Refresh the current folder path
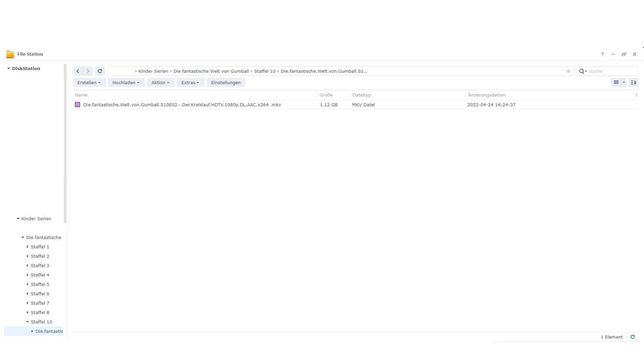644x362 pixels. coord(100,71)
